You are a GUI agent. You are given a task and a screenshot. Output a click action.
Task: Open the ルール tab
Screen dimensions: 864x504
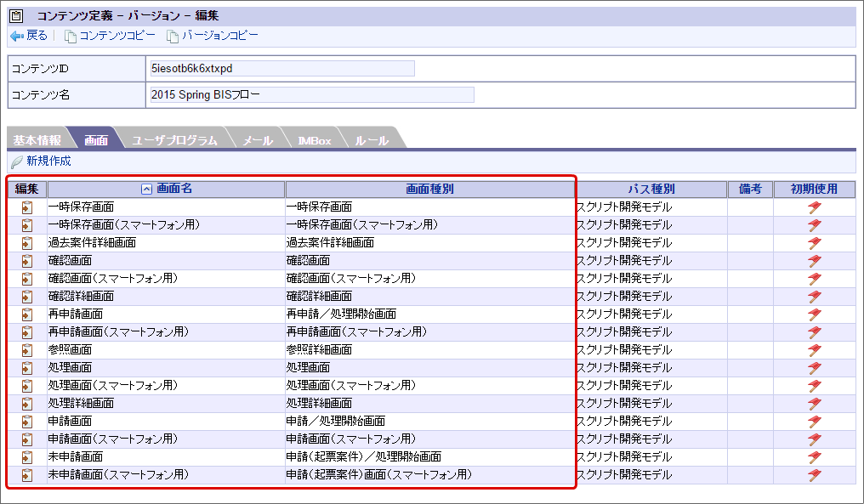pos(372,140)
